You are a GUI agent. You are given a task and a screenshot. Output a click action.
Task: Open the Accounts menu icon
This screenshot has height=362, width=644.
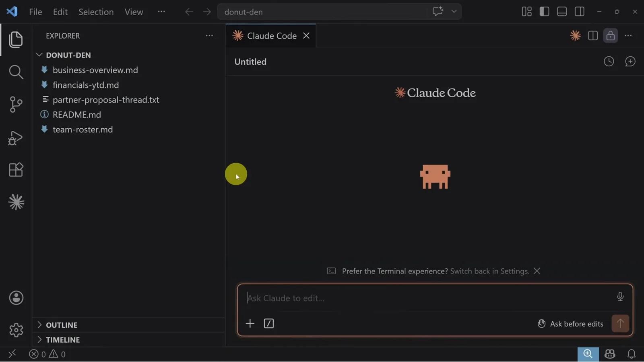pyautogui.click(x=16, y=298)
